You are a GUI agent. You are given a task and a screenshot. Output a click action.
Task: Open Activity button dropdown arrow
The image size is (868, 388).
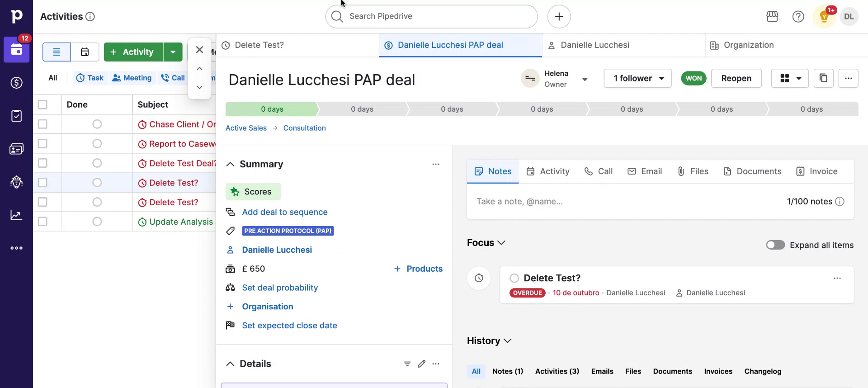[173, 52]
